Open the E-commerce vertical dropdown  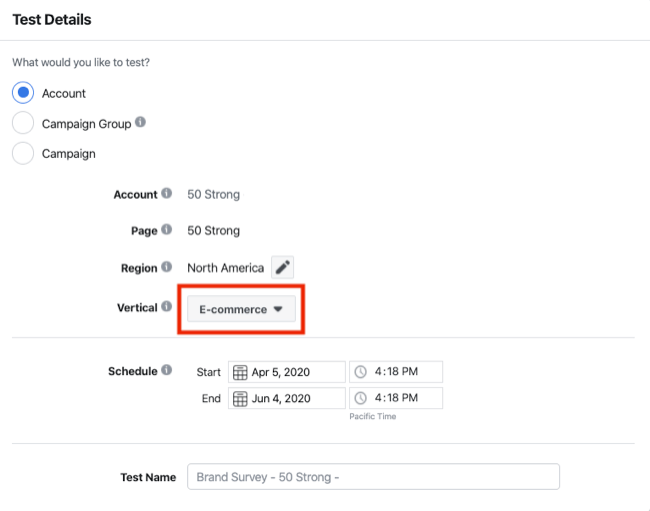click(x=240, y=310)
